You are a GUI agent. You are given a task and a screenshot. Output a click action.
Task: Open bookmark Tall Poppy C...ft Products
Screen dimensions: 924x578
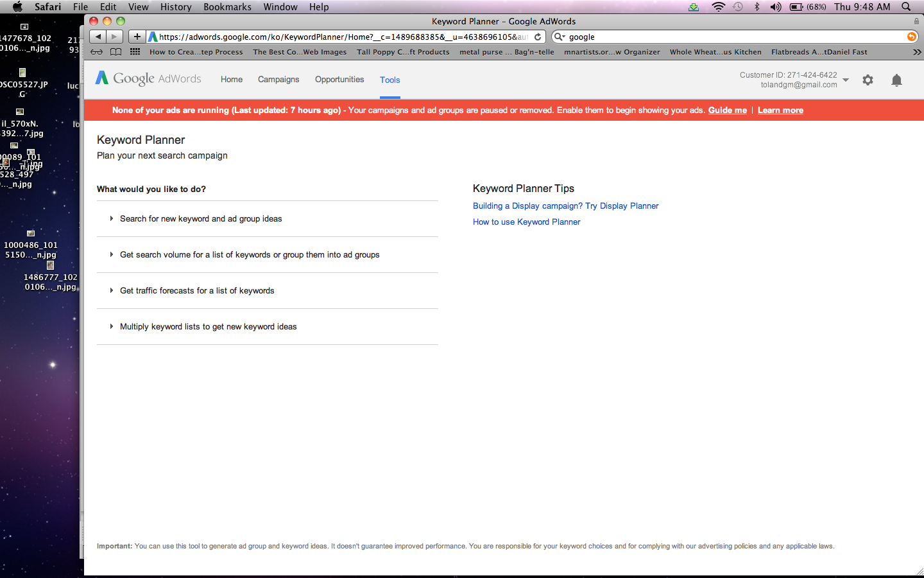coord(403,52)
